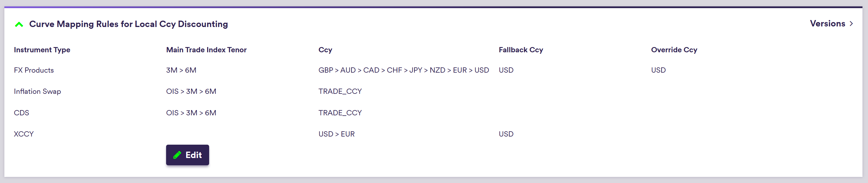Click TRADE_CCY in the Inflation Swap row
The height and width of the screenshot is (183, 868).
click(x=340, y=92)
